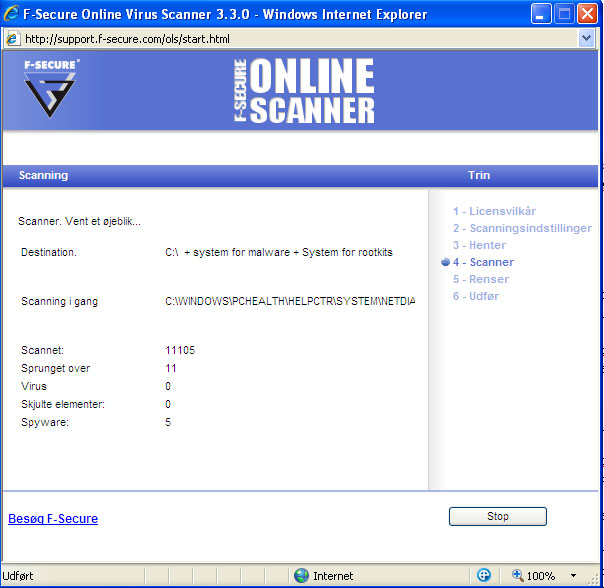Viewport: 604px width, 588px height.
Task: Select step 1 - Licensvilkår
Action: (x=494, y=211)
